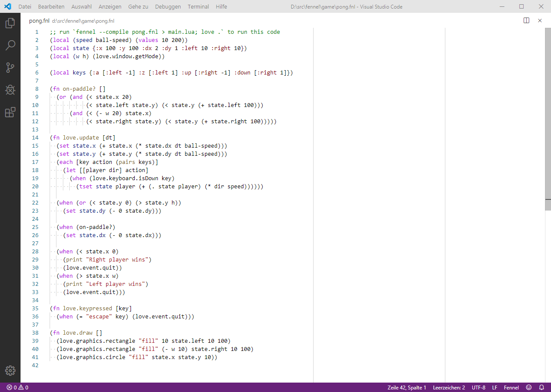This screenshot has width=551, height=392.
Task: Click 'love.update' on line 14
Action: [x=81, y=137]
